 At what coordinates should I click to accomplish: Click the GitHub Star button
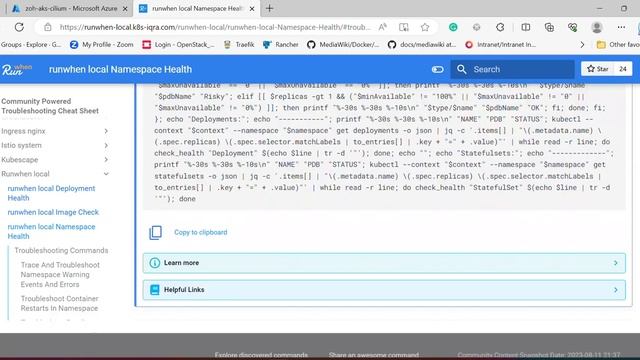coord(598,69)
